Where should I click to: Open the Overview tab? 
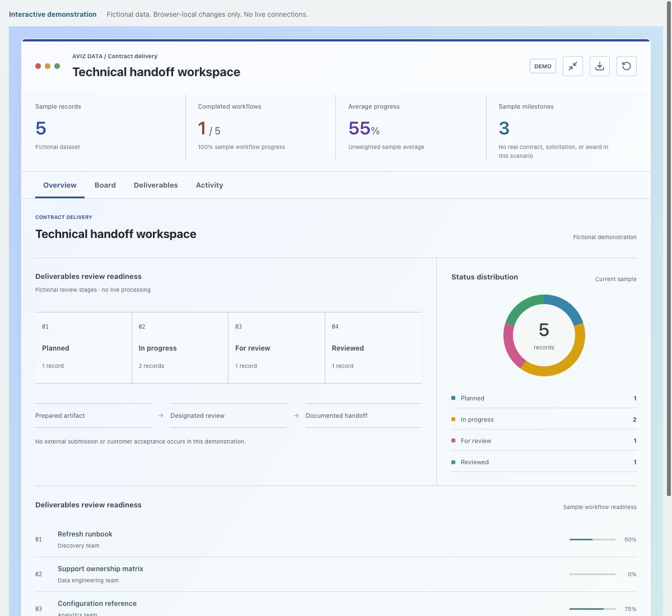60,185
